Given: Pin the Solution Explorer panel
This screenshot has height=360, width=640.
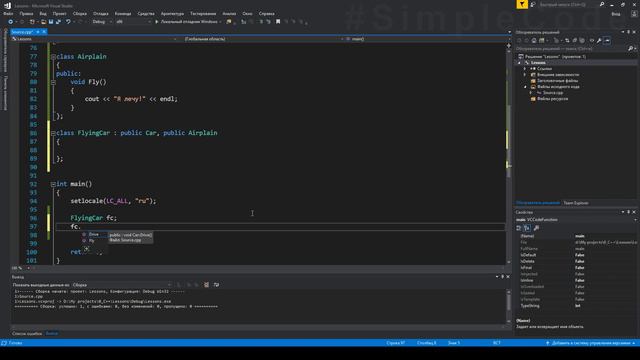Looking at the screenshot, I should (x=628, y=32).
